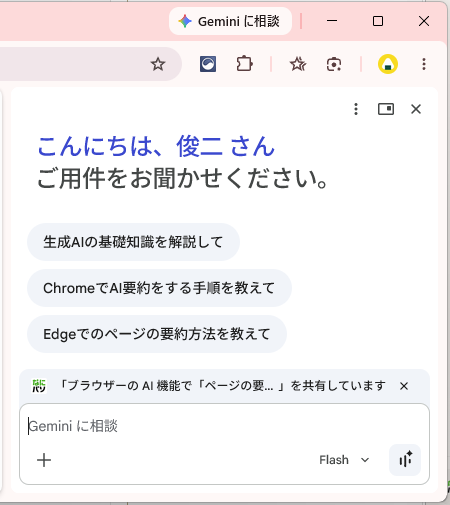
Task: Close the Gemini side panel
Action: [x=416, y=109]
